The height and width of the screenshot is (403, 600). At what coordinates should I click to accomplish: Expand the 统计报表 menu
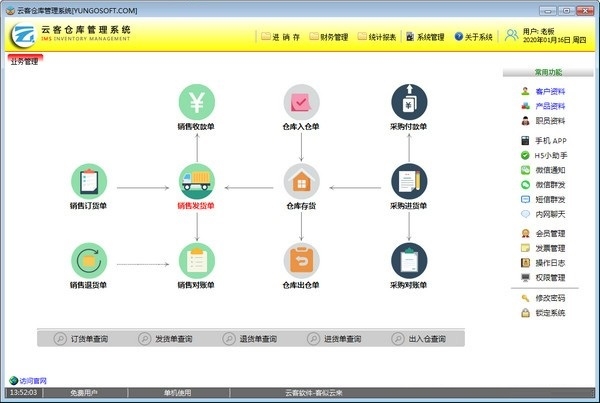[x=377, y=37]
